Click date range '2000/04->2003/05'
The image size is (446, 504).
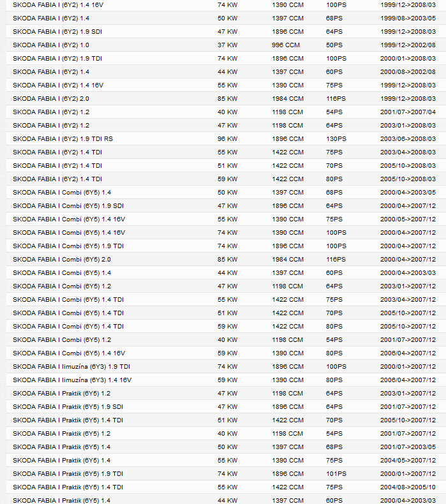tap(408, 192)
